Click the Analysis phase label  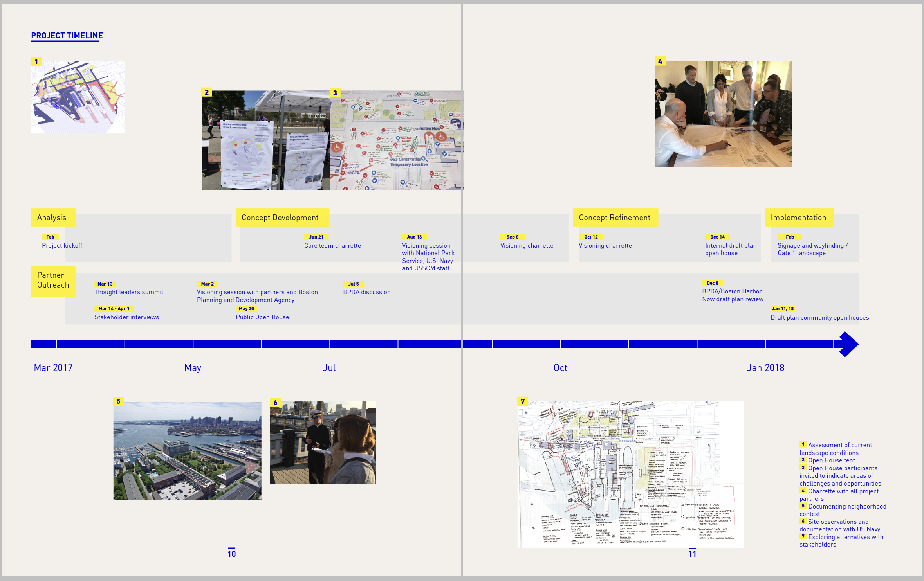click(53, 218)
